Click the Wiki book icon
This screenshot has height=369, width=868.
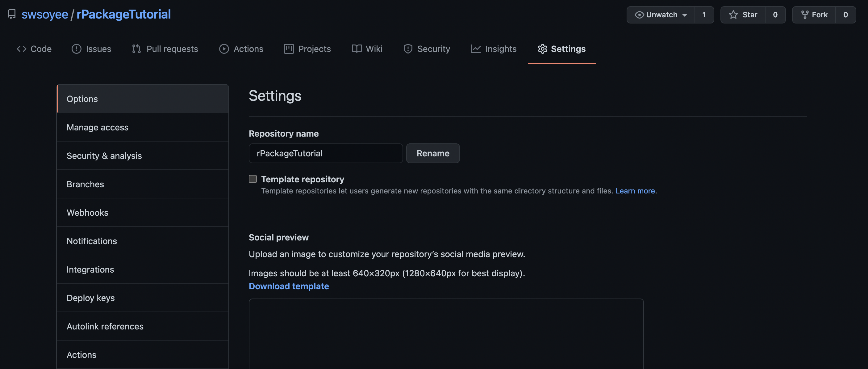pos(357,49)
